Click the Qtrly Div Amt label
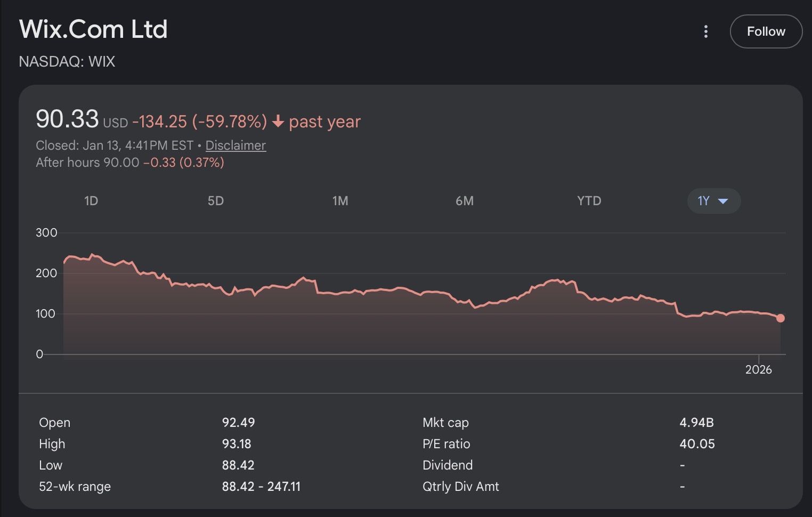Screen dimensions: 812x517 461,487
